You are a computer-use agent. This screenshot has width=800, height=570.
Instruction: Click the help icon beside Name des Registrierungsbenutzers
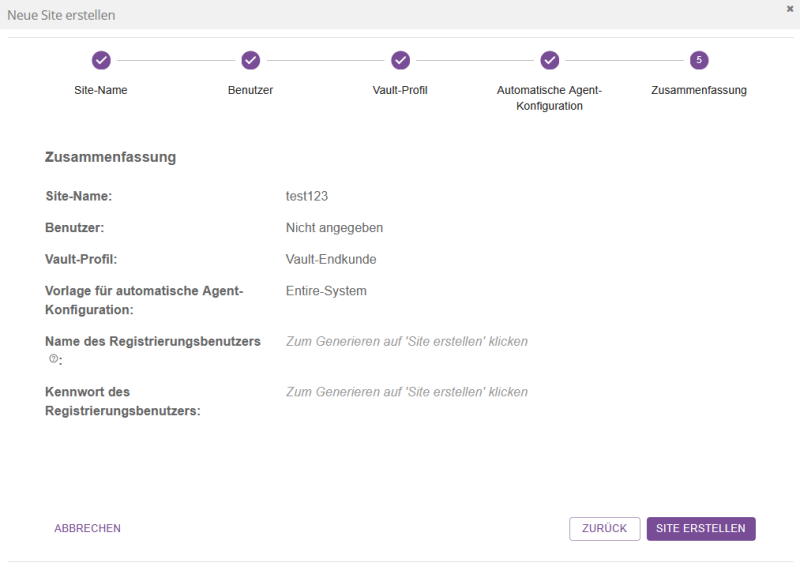point(53,359)
